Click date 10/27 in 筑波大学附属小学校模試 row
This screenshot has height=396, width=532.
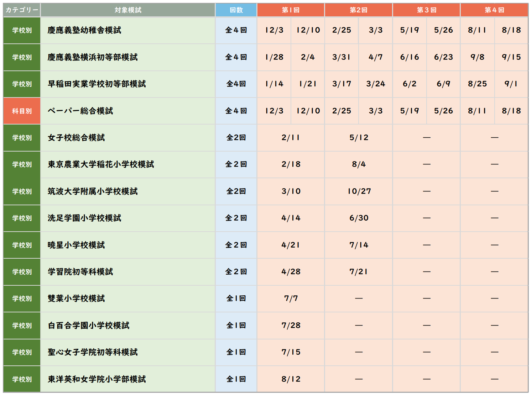click(359, 191)
